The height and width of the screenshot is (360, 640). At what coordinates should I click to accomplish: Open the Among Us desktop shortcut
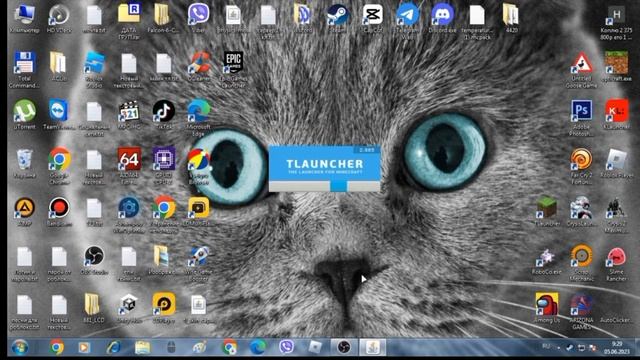coord(547,308)
